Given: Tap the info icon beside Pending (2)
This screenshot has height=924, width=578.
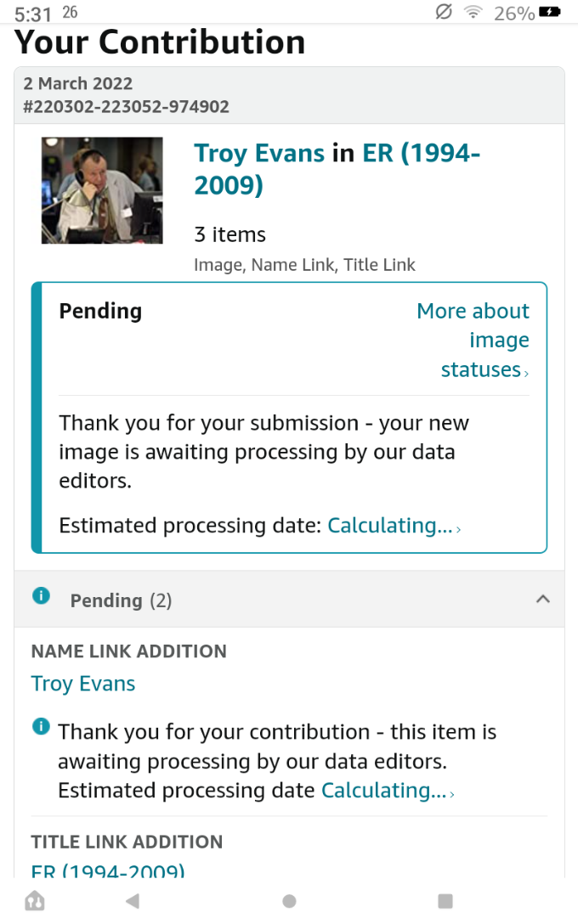Looking at the screenshot, I should click(x=41, y=596).
